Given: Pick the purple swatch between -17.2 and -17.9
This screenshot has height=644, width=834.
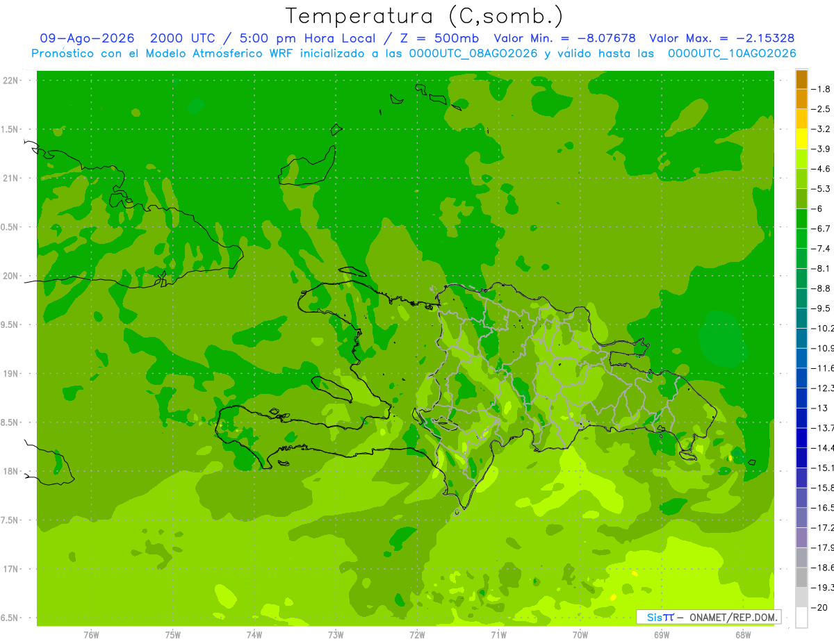Looking at the screenshot, I should tap(801, 538).
